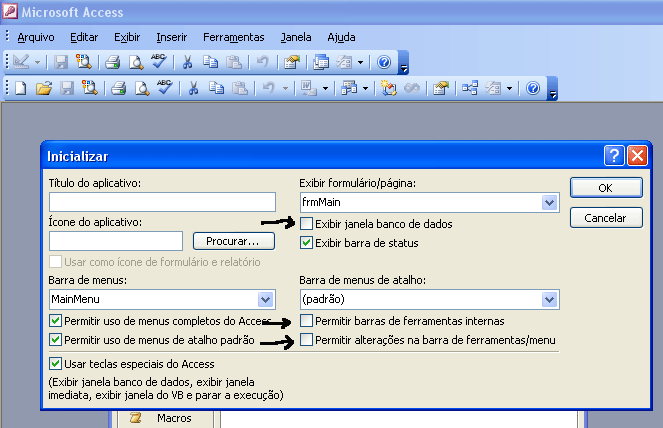
Task: Open Properties icon in upper toolbar
Action: pyautogui.click(x=291, y=62)
